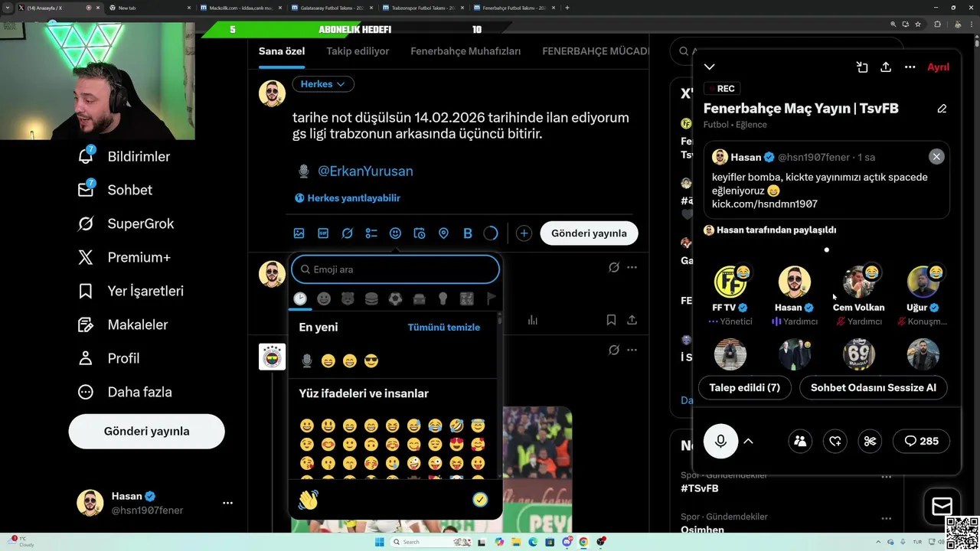
Task: Open Sohbet in sidebar
Action: pyautogui.click(x=114, y=190)
